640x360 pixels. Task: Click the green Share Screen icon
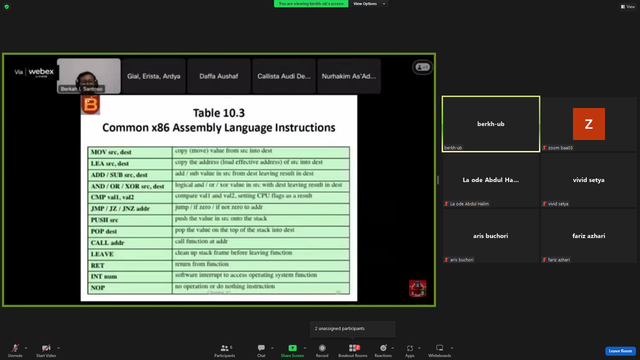click(292, 348)
